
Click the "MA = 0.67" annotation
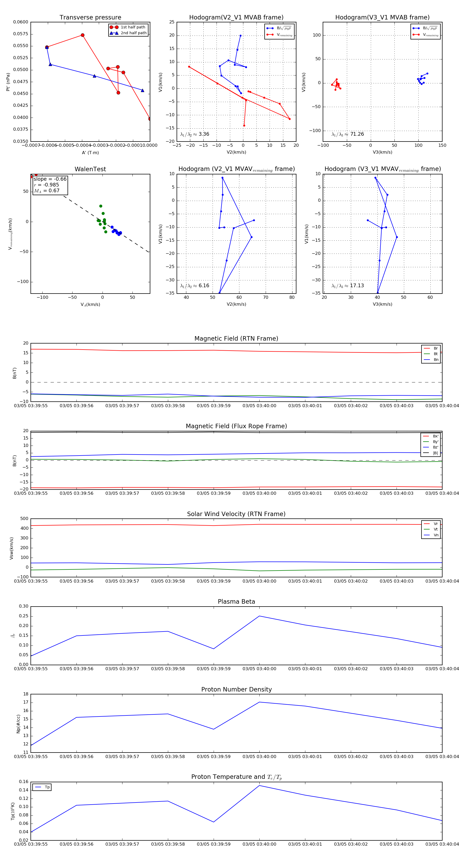(47, 191)
